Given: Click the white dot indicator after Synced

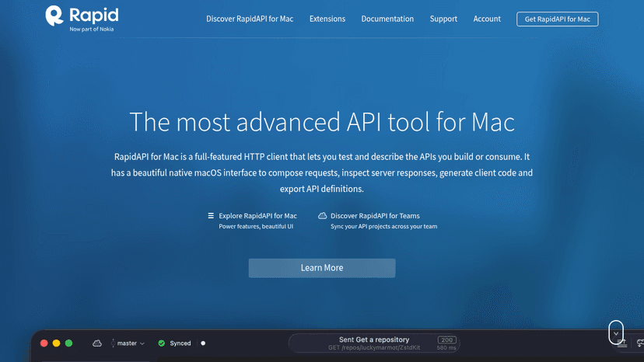Looking at the screenshot, I should tap(203, 343).
